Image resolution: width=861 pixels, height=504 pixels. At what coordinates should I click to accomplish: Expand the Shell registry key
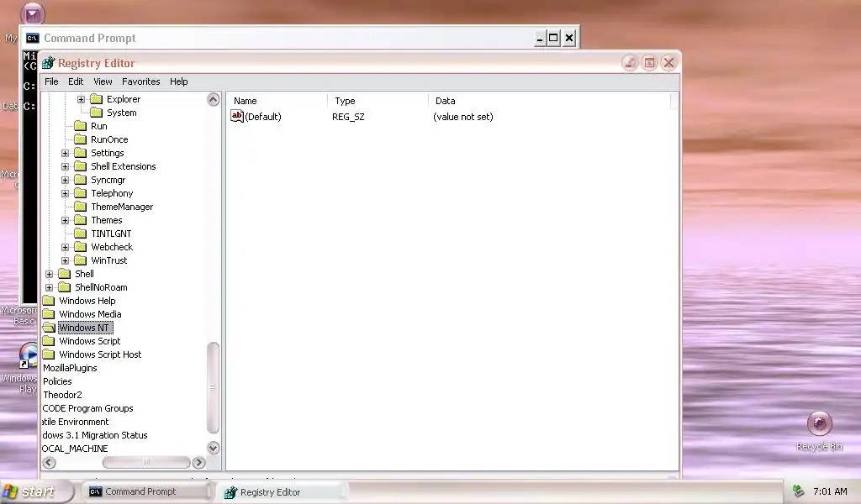50,274
